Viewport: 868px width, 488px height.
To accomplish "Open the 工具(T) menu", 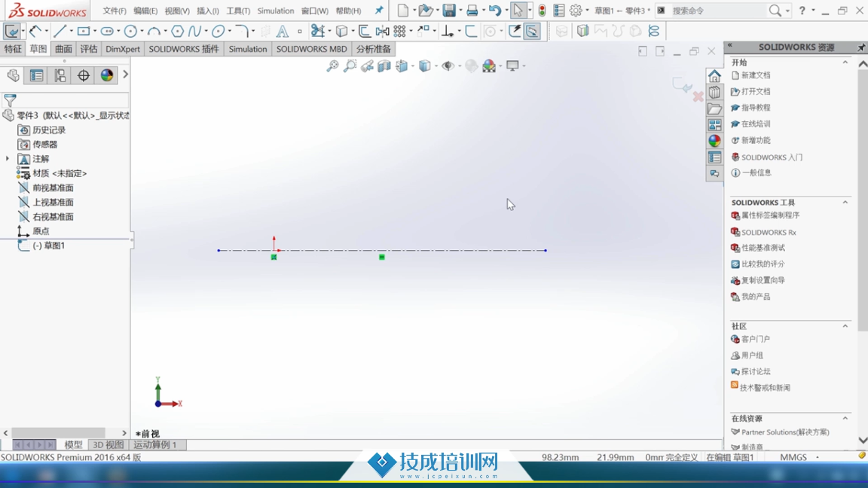I will (x=238, y=11).
